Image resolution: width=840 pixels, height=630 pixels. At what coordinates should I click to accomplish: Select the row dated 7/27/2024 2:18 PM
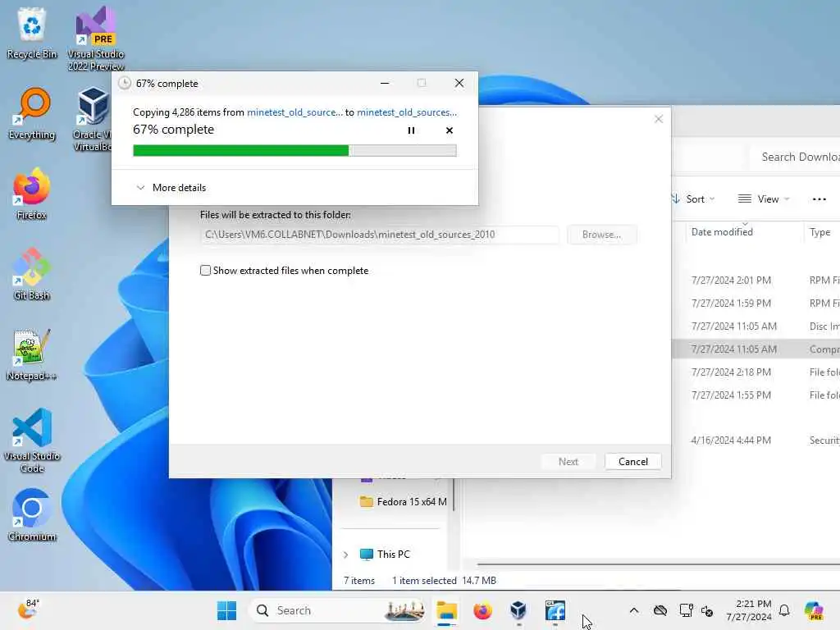click(756, 372)
